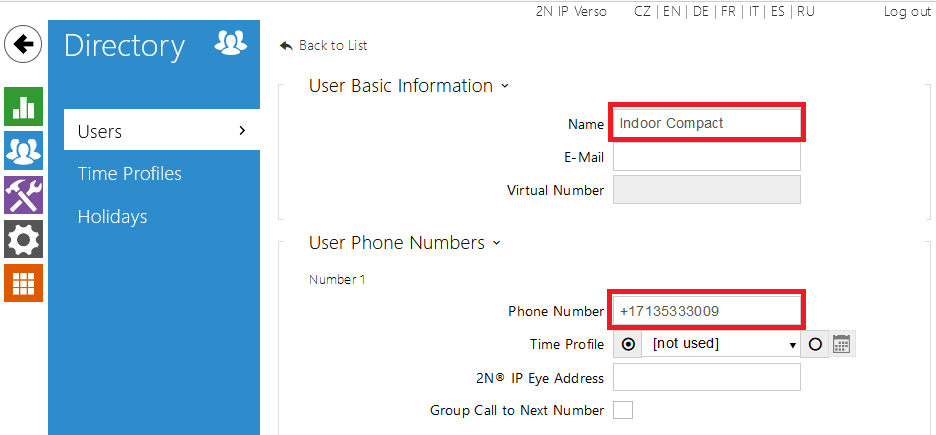Switch language to DE
This screenshot has height=435, width=936.
tap(702, 11)
